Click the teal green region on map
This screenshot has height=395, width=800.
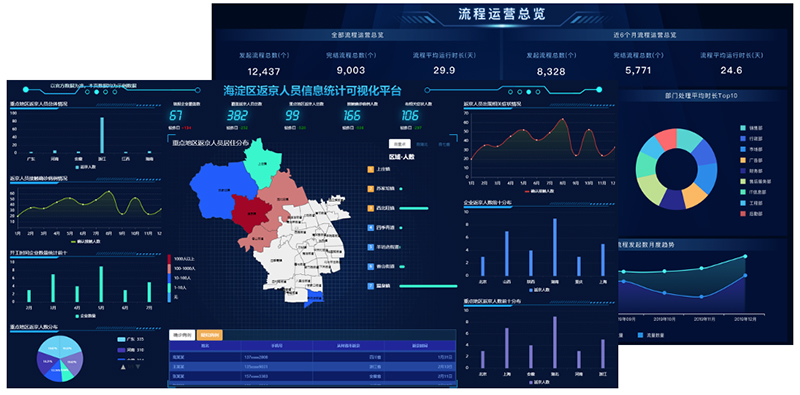tap(262, 159)
